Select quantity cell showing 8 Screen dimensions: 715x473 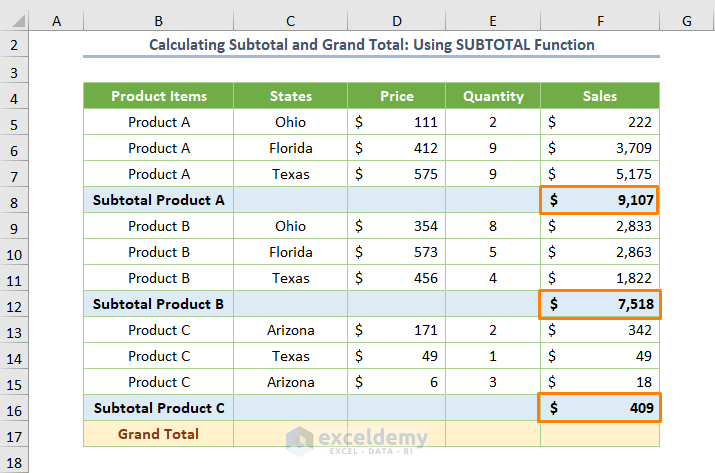click(x=493, y=226)
